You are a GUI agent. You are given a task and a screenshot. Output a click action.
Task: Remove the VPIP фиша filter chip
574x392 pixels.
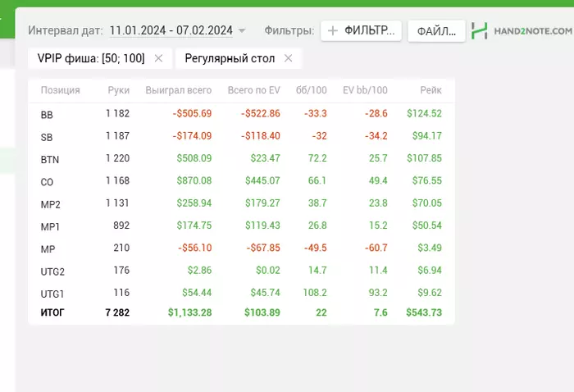coord(158,58)
